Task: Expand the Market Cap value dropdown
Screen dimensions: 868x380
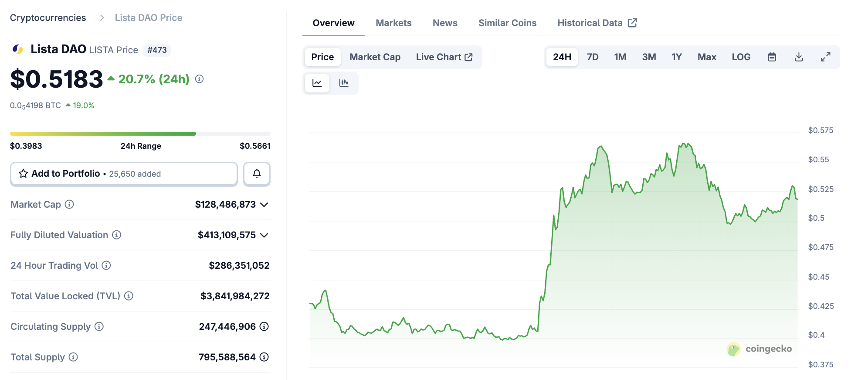Action: (264, 205)
